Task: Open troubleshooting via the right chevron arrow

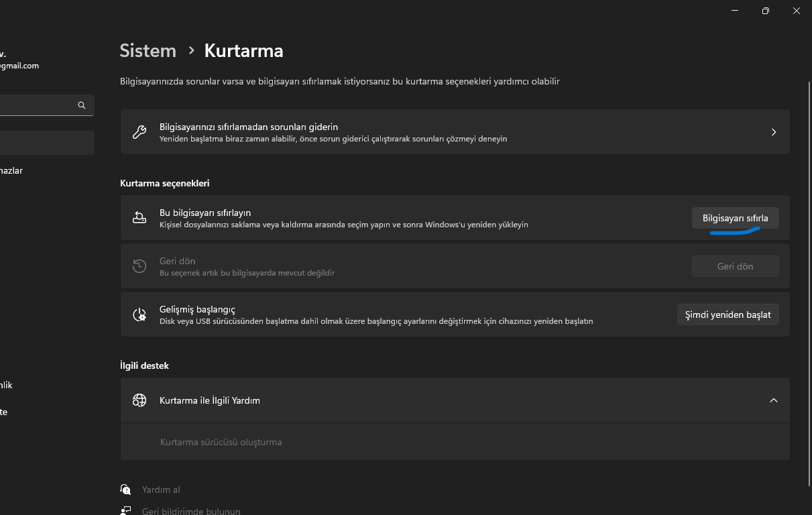Action: [773, 132]
